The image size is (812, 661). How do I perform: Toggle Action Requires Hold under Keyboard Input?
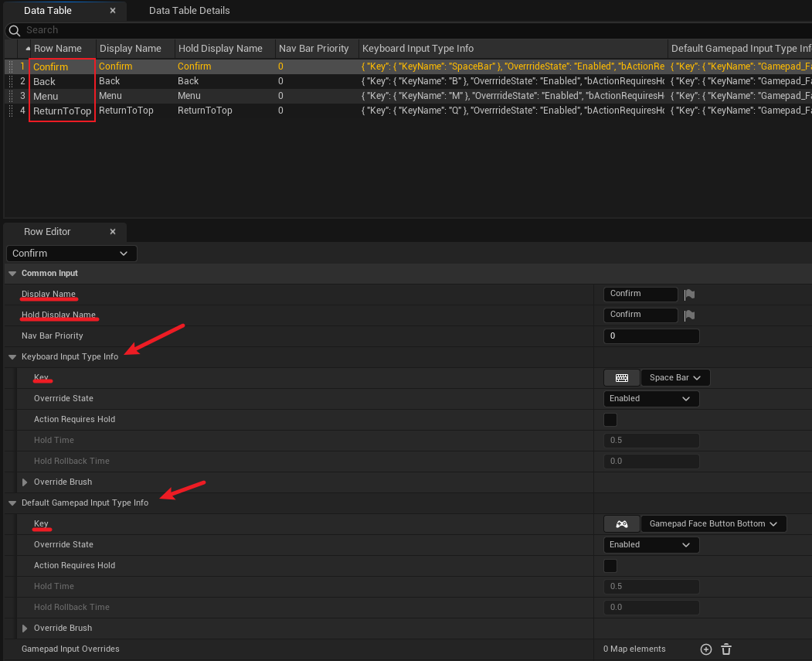point(610,420)
